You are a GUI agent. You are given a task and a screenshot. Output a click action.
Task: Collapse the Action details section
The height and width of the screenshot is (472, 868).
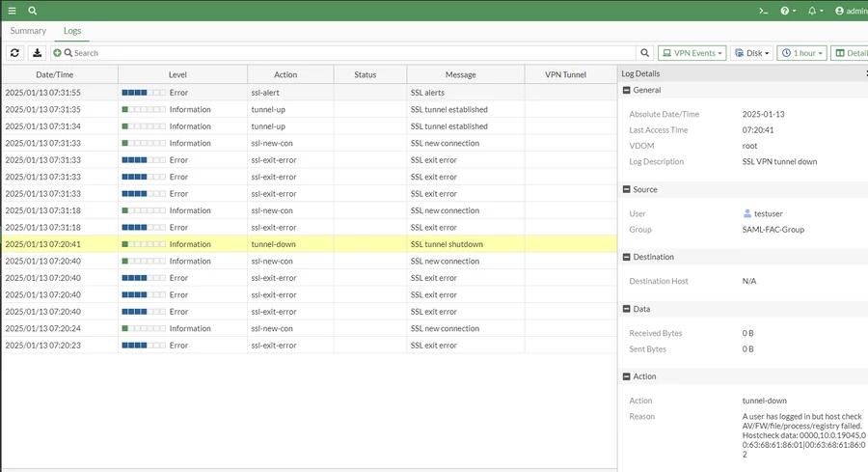tap(627, 376)
